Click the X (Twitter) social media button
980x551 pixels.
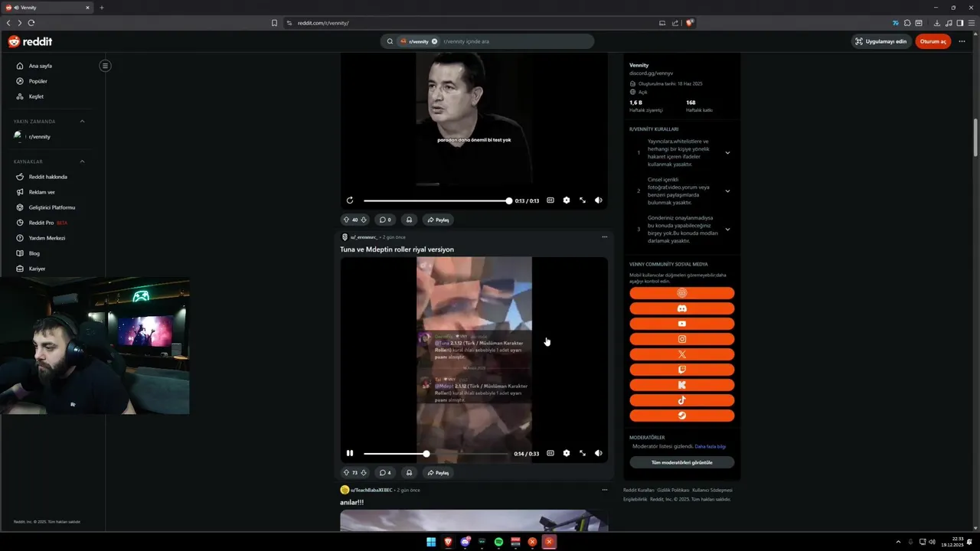click(x=682, y=354)
